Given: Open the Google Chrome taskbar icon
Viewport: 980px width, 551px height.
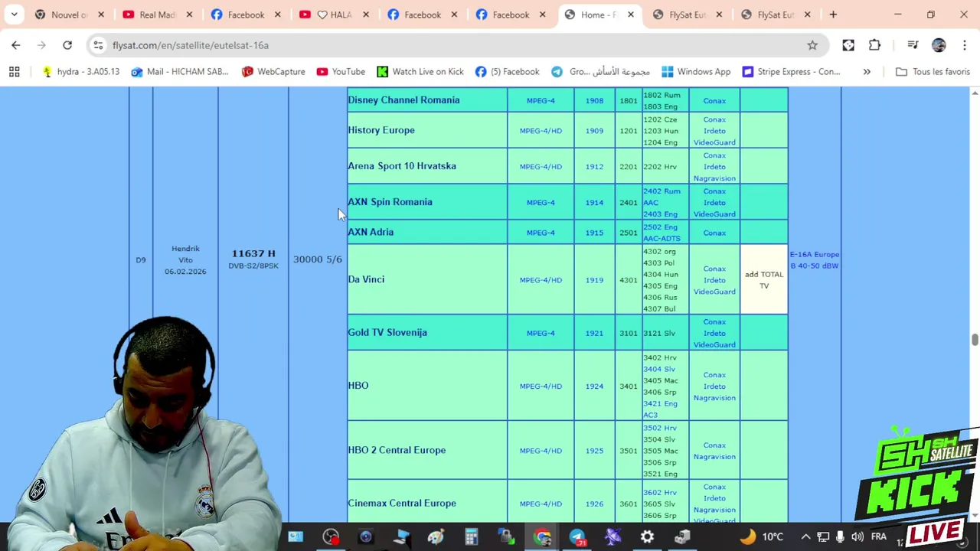Looking at the screenshot, I should [x=542, y=536].
